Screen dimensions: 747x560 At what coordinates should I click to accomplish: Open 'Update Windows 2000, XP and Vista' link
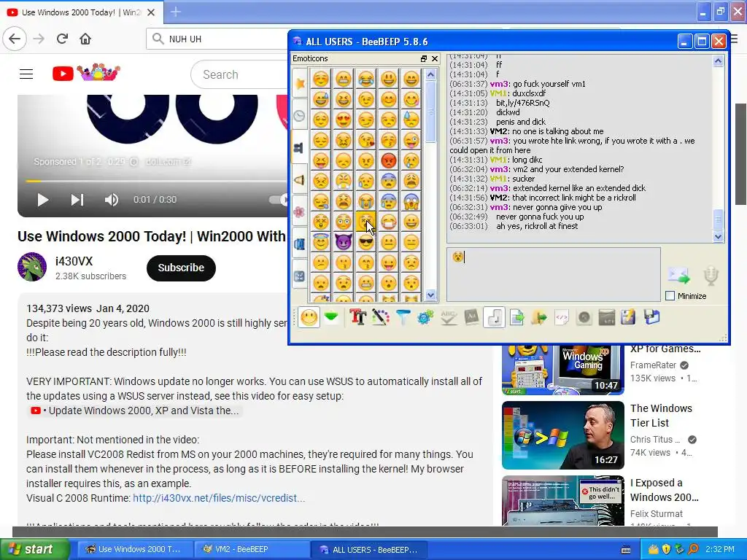pyautogui.click(x=134, y=411)
